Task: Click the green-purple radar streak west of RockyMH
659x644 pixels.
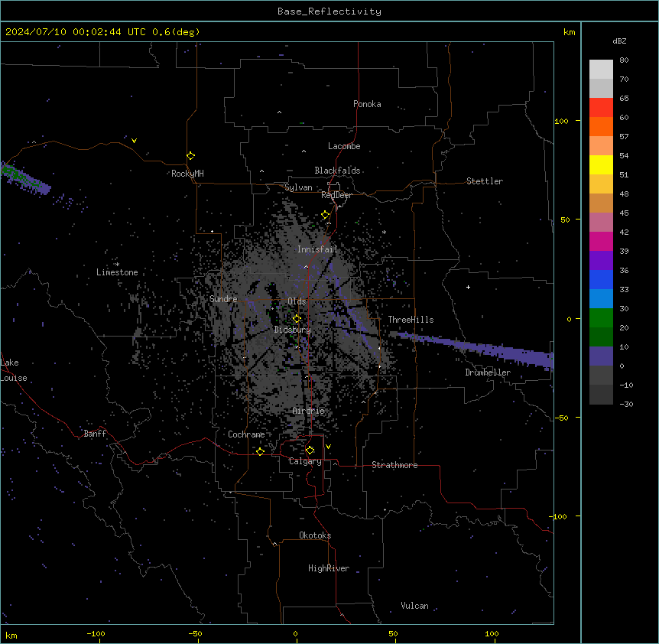Action: pyautogui.click(x=26, y=180)
